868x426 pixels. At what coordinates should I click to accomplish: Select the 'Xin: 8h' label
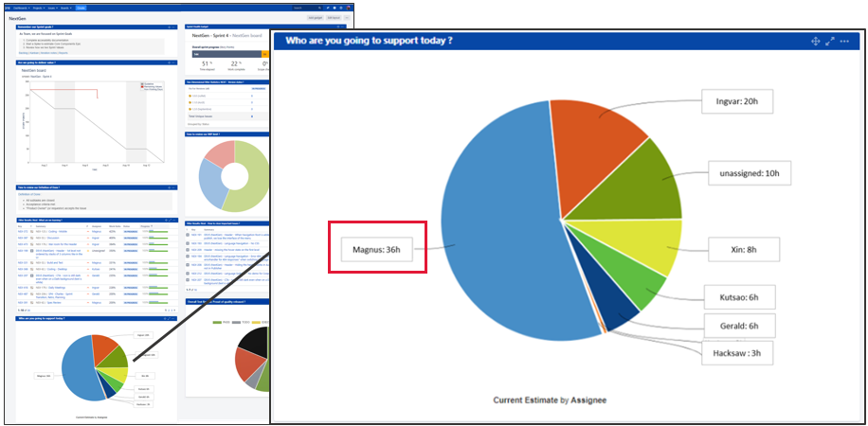tap(744, 249)
